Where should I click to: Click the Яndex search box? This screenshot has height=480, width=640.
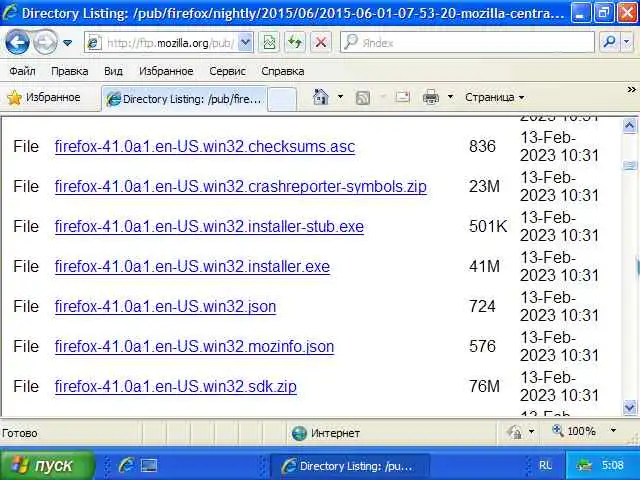pyautogui.click(x=467, y=42)
